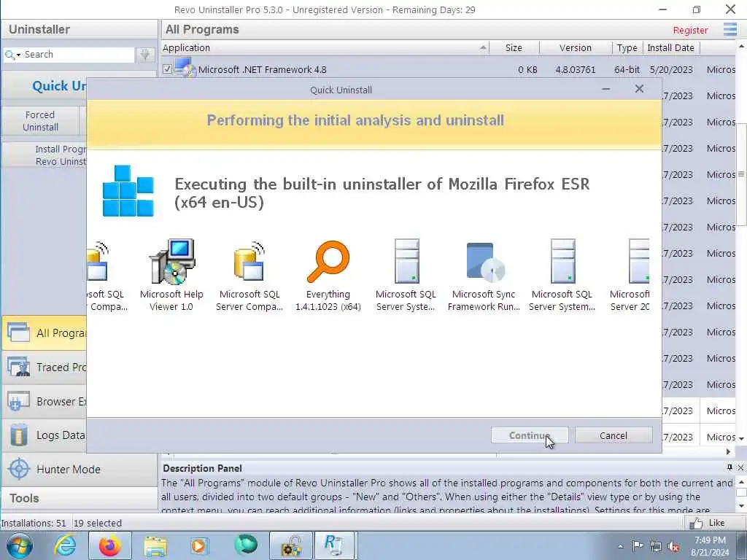This screenshot has height=560, width=747.
Task: Open Windows Start button
Action: click(19, 545)
